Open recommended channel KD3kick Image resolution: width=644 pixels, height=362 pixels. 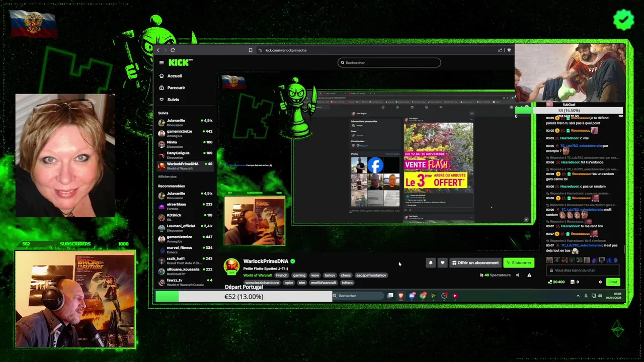(185, 217)
